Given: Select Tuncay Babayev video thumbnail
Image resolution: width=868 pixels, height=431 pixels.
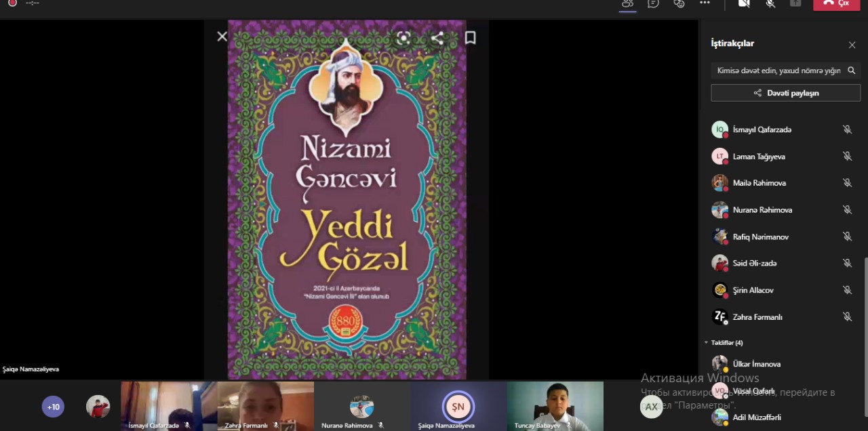Looking at the screenshot, I should tap(555, 406).
